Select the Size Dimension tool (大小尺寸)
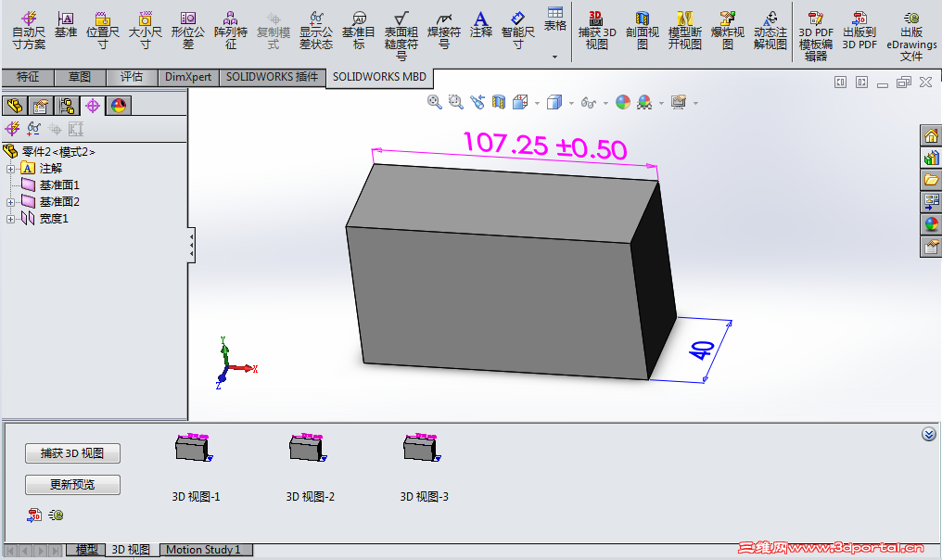The width and height of the screenshot is (942, 560). point(145,30)
